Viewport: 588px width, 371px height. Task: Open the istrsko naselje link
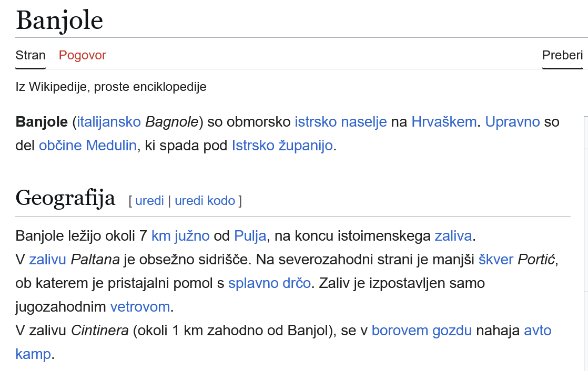340,122
